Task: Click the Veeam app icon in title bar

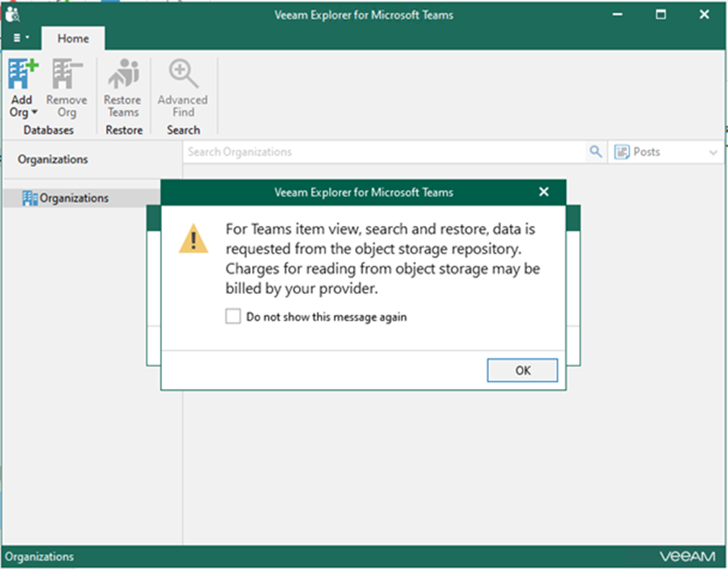Action: tap(12, 14)
